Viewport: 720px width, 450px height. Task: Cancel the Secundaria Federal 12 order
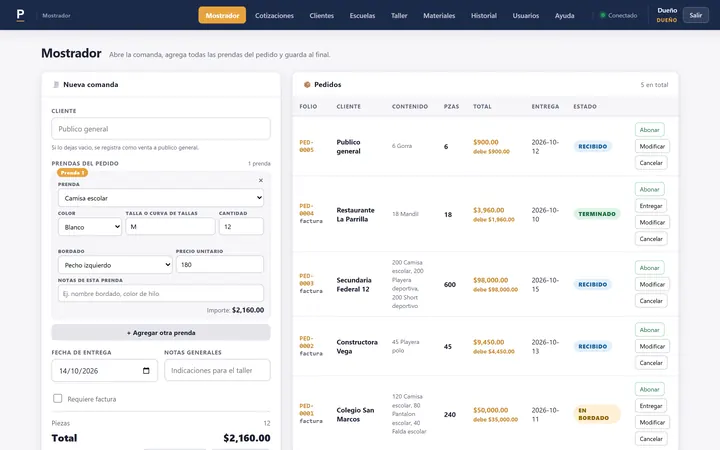[651, 301]
